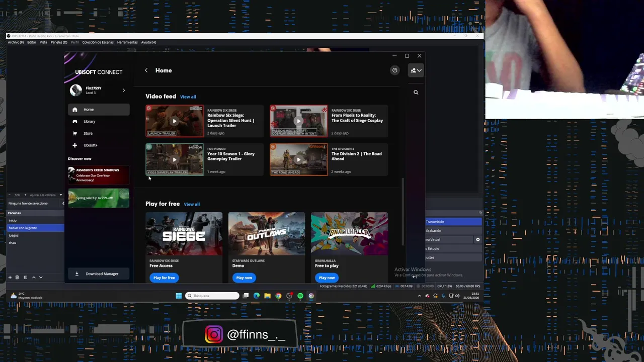Click the Windows taskbar search box
The height and width of the screenshot is (362, 644).
coord(212,296)
